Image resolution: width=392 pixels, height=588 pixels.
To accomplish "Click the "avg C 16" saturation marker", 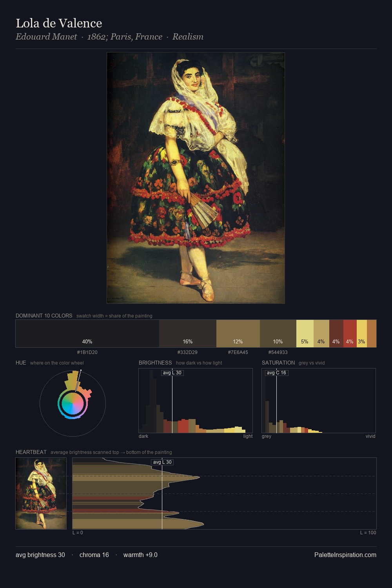I will click(x=276, y=373).
